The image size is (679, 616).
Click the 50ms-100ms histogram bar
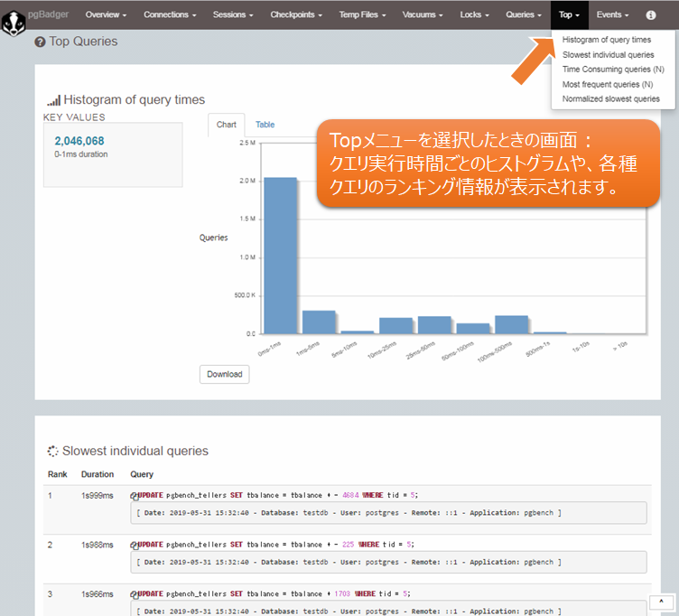473,329
